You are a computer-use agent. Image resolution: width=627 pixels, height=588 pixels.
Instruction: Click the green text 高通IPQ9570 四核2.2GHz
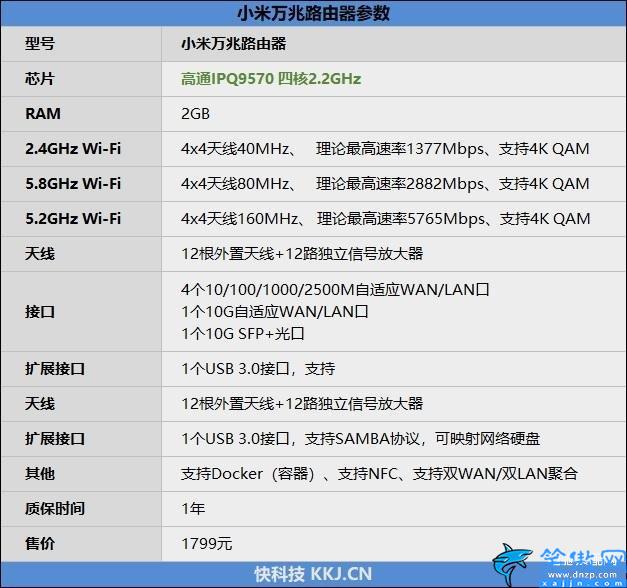pyautogui.click(x=271, y=79)
